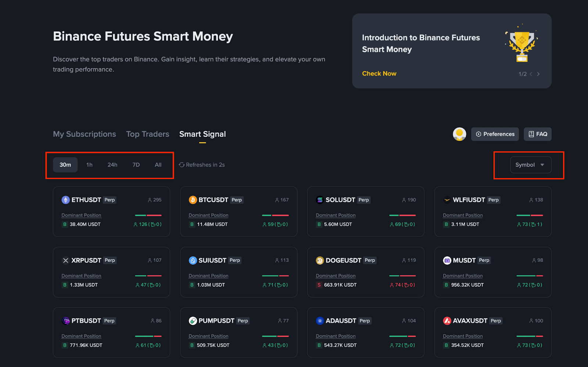Click the Sui droplet icon on SUIUSDT

click(x=193, y=260)
